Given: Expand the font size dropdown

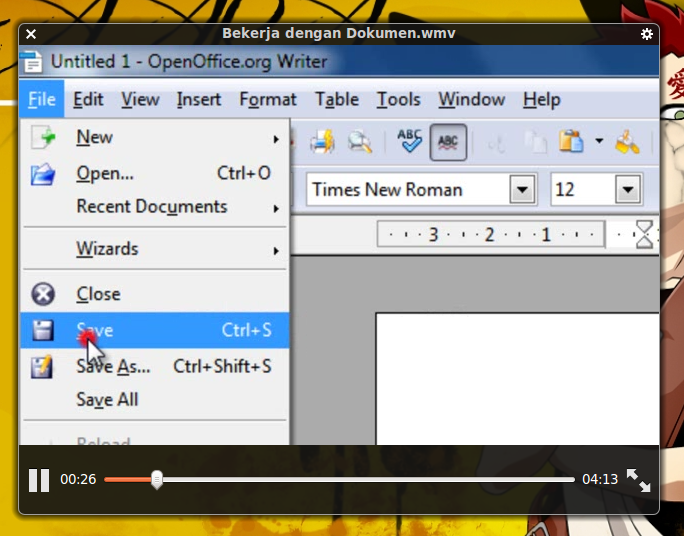Looking at the screenshot, I should [x=628, y=189].
